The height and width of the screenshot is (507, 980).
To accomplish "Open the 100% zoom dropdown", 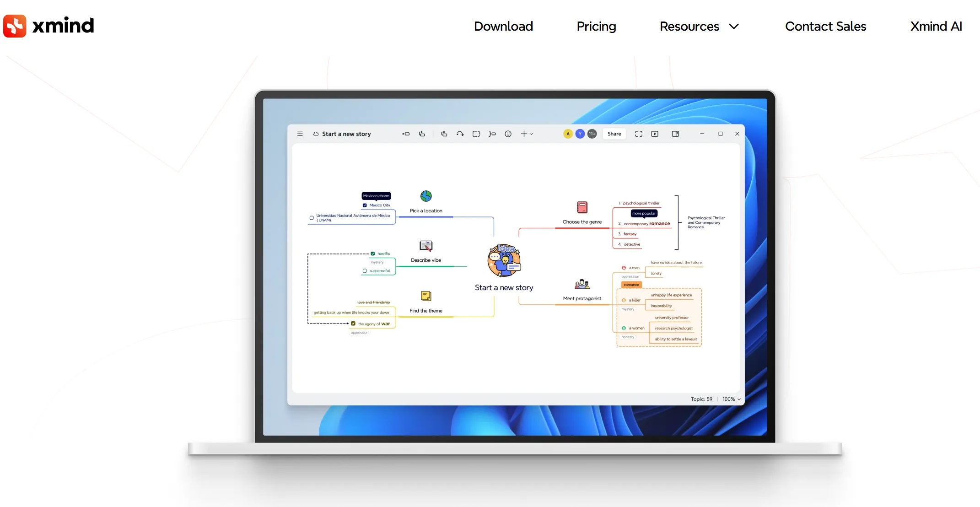I will pyautogui.click(x=732, y=399).
